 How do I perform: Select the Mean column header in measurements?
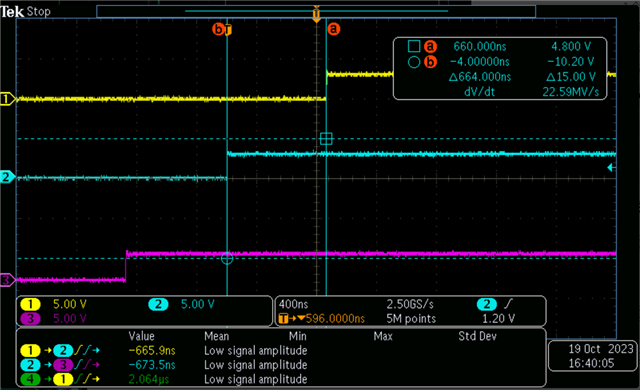click(x=216, y=336)
